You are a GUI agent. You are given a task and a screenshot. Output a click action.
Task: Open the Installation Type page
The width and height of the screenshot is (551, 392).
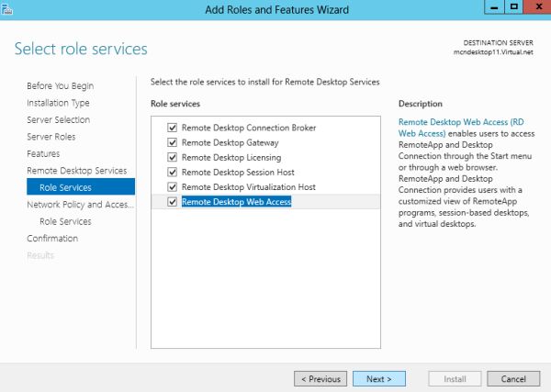[58, 103]
